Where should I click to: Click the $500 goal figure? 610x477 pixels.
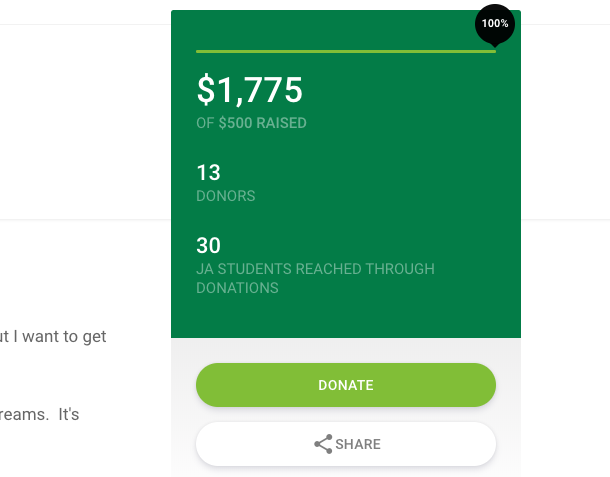tap(235, 123)
